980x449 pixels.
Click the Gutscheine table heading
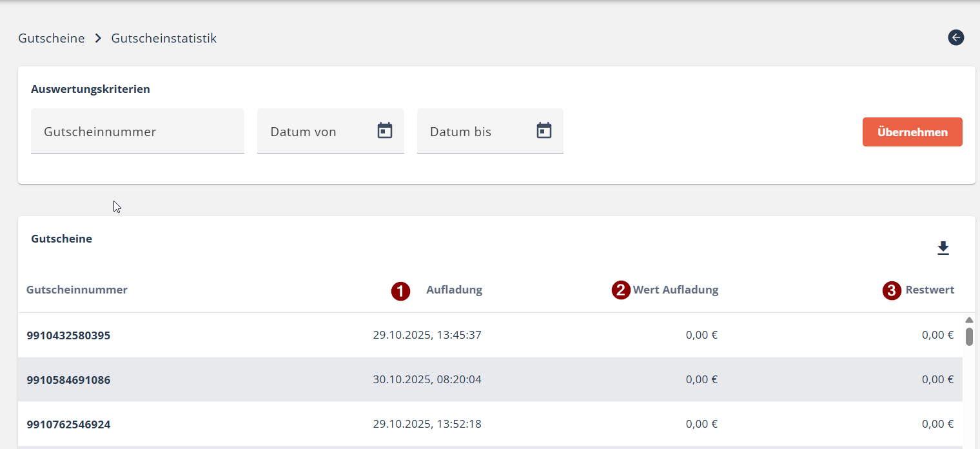click(x=61, y=239)
